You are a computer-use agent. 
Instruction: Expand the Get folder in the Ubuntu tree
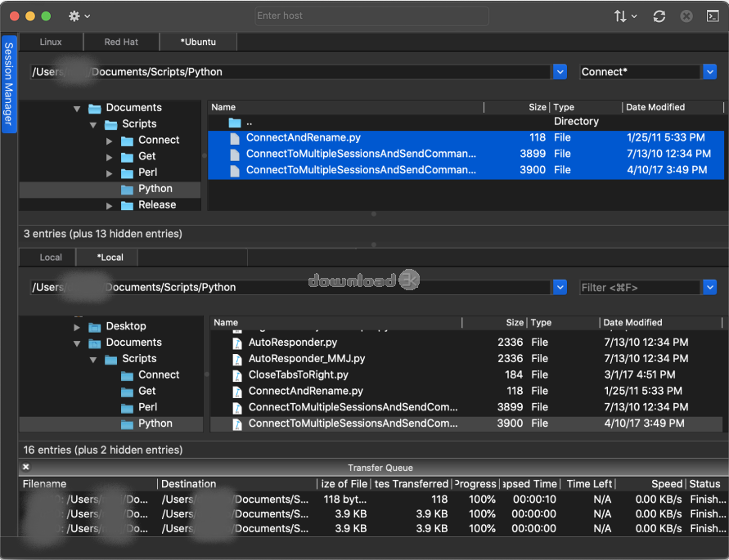click(110, 157)
